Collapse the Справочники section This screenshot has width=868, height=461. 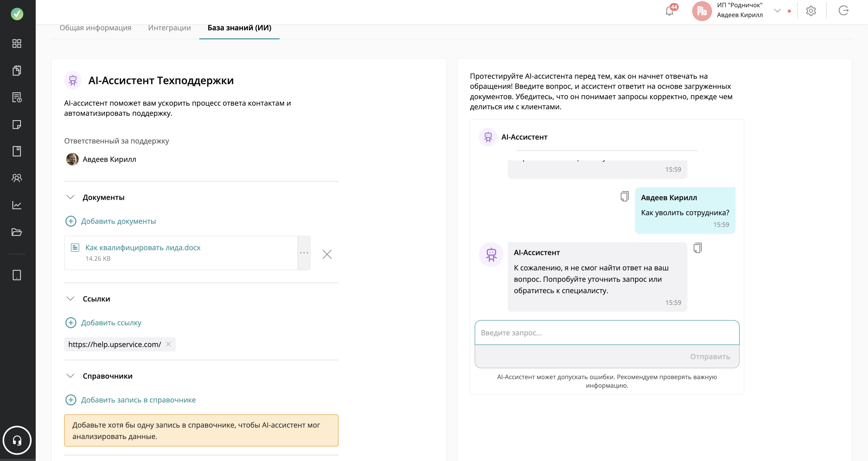coord(70,376)
